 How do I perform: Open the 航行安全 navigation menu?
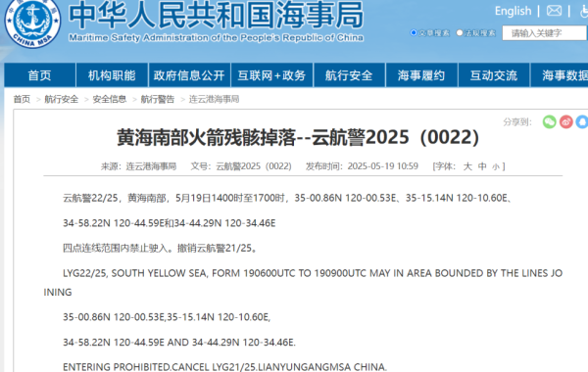tap(349, 75)
